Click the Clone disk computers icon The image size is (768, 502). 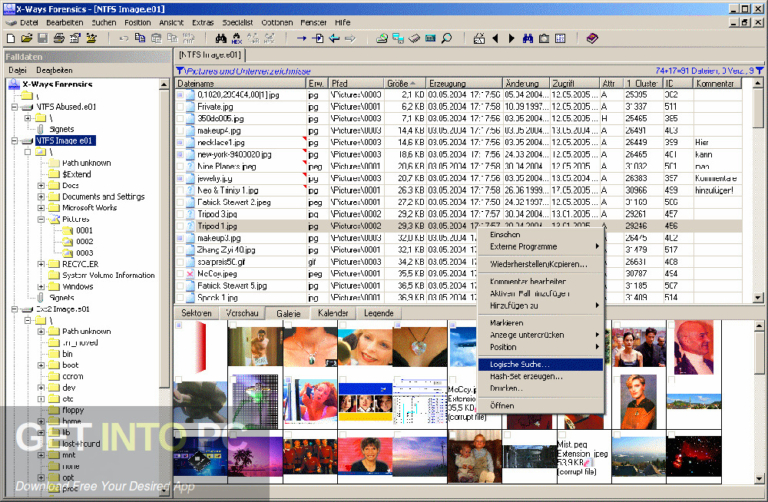[398, 38]
